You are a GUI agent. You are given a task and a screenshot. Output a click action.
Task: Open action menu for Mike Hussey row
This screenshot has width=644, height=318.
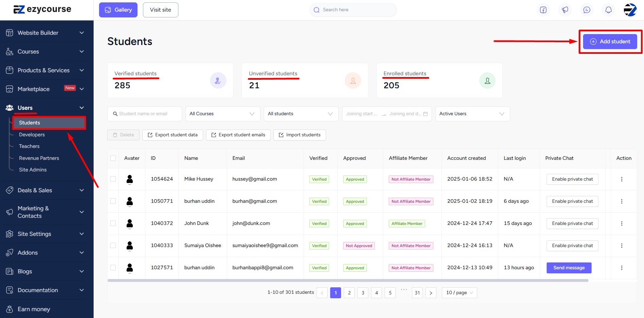click(622, 179)
